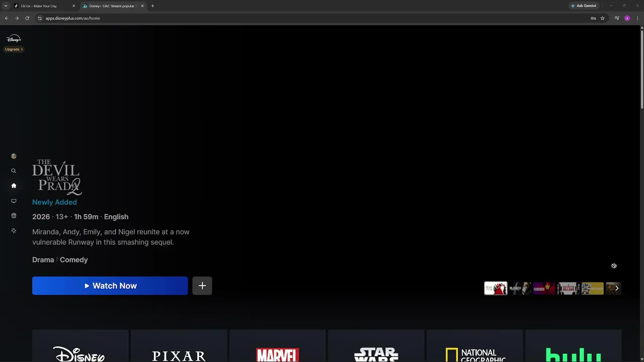Open the Chrome profile avatar

627,18
